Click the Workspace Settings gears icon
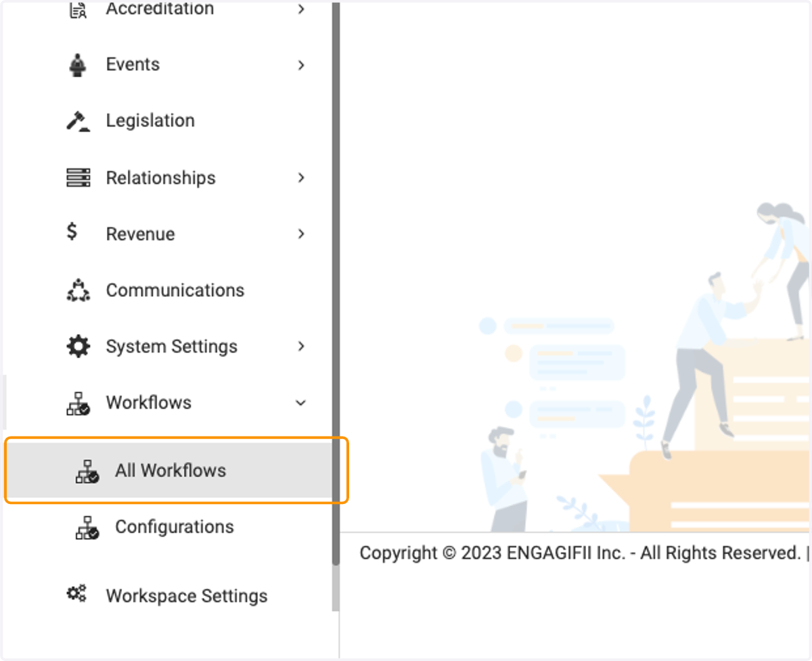 (76, 594)
